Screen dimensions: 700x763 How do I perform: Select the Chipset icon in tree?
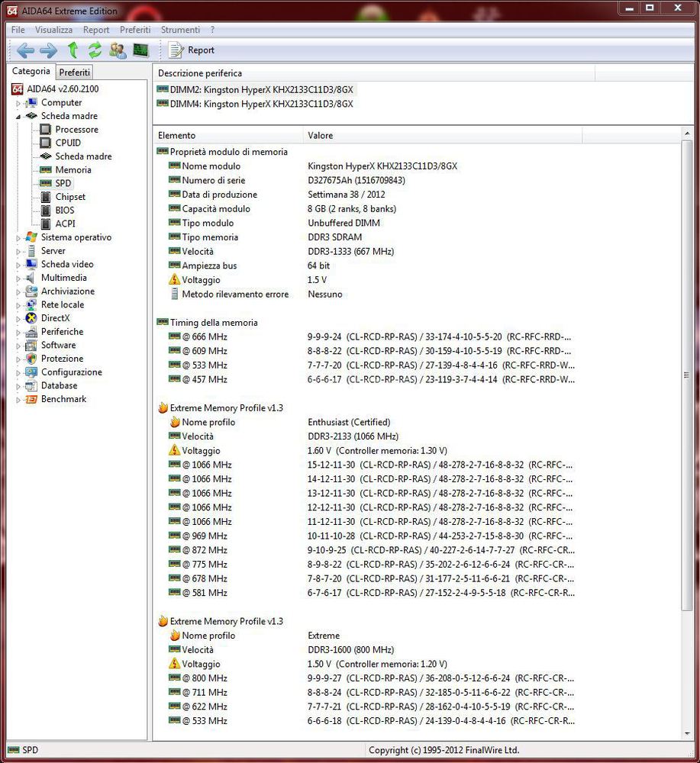click(45, 197)
